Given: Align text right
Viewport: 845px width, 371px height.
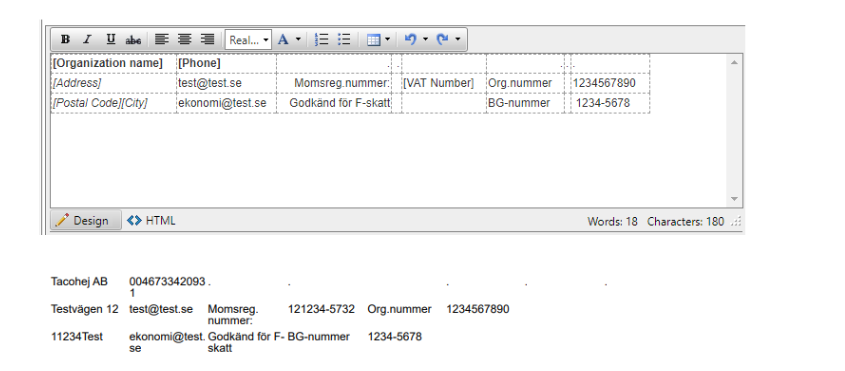Looking at the screenshot, I should 207,39.
